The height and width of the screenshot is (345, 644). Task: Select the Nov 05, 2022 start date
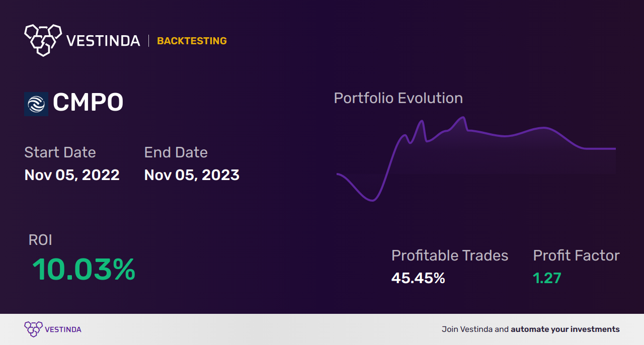72,175
